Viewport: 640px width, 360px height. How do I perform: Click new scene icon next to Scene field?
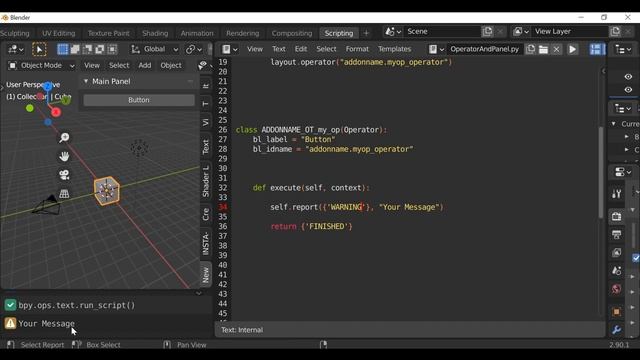click(487, 31)
